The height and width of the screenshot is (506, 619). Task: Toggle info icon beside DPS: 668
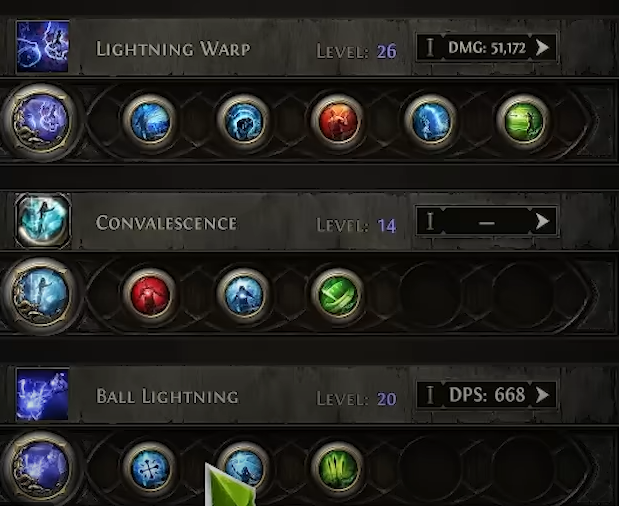click(430, 395)
